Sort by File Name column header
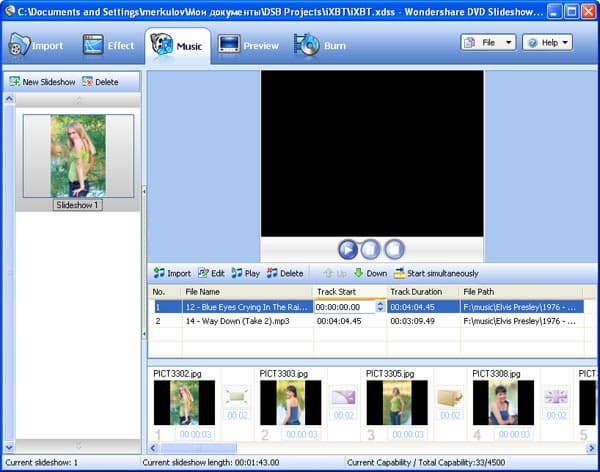 coord(247,292)
